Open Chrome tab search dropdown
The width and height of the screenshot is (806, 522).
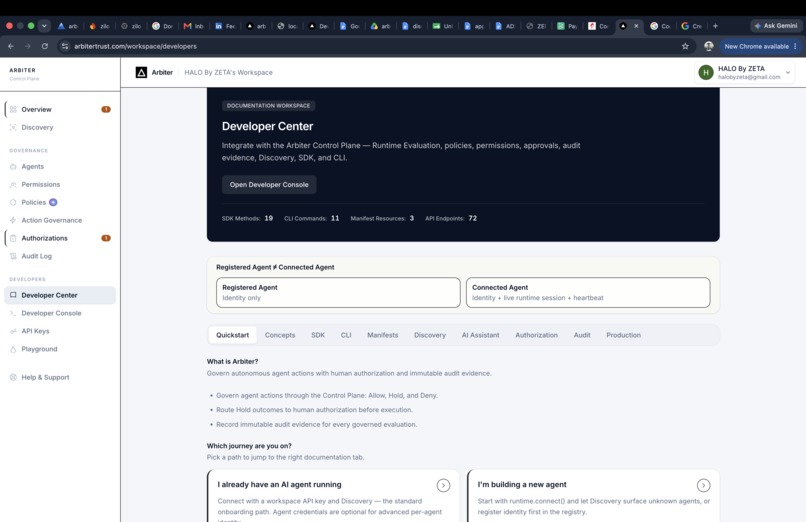(44, 26)
